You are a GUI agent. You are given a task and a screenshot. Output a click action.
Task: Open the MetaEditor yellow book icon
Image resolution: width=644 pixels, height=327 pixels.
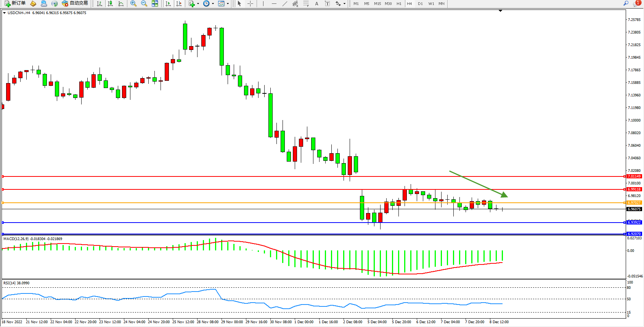pos(33,3)
